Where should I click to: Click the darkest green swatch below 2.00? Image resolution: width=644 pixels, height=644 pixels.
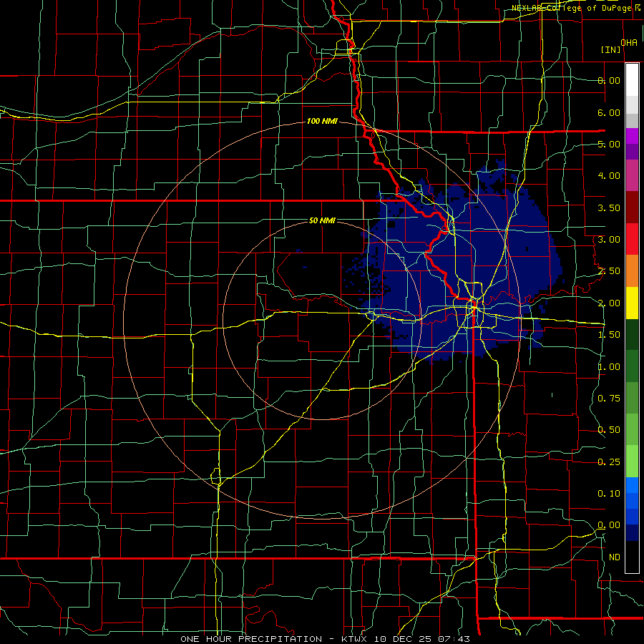(x=632, y=335)
